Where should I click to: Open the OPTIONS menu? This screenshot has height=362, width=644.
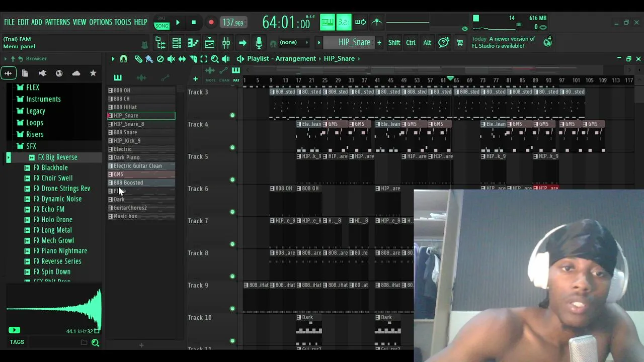coord(101,22)
